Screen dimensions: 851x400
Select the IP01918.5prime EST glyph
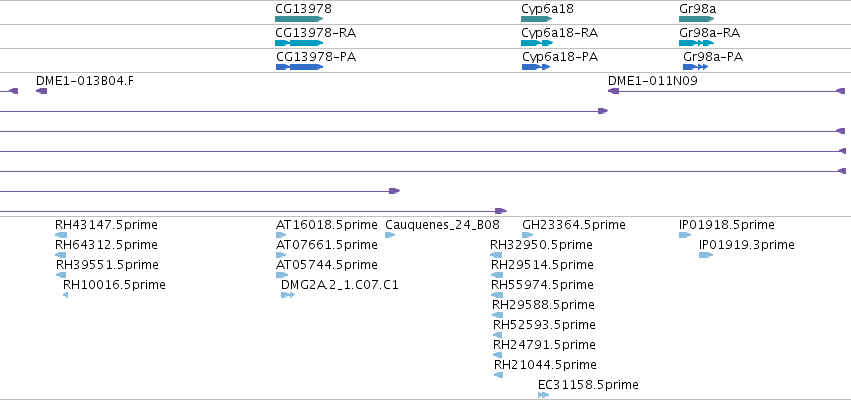coord(685,235)
